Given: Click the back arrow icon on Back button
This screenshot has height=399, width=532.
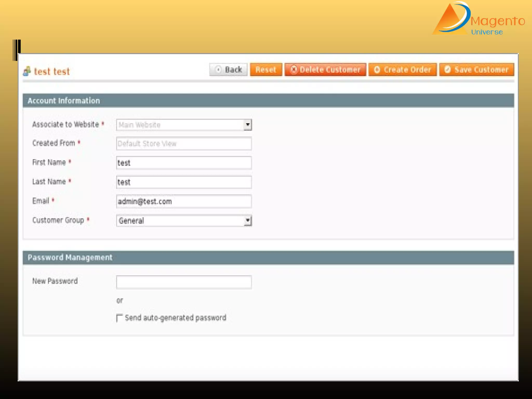Looking at the screenshot, I should 218,69.
